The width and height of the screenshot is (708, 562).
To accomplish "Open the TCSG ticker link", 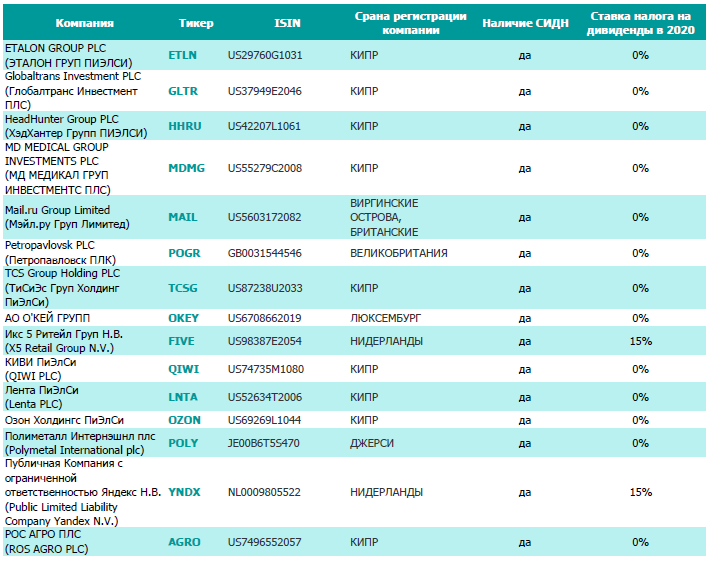I will (183, 288).
